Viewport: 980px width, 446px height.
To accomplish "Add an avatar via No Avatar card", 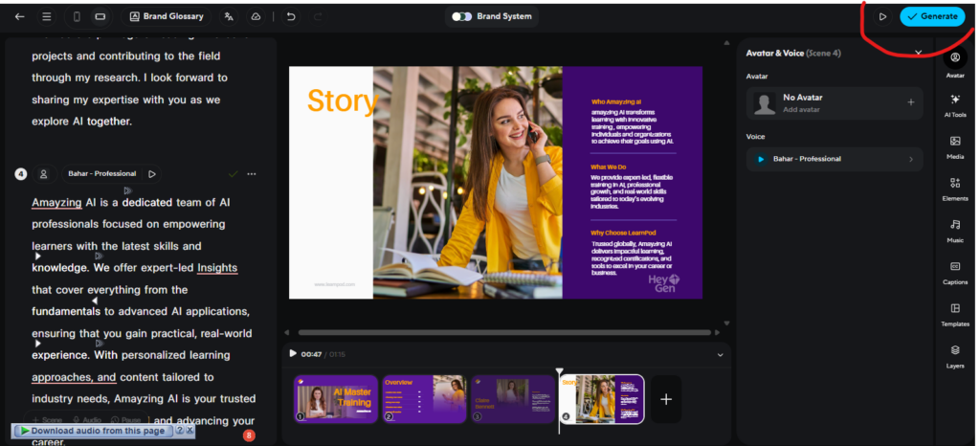I will click(x=834, y=103).
